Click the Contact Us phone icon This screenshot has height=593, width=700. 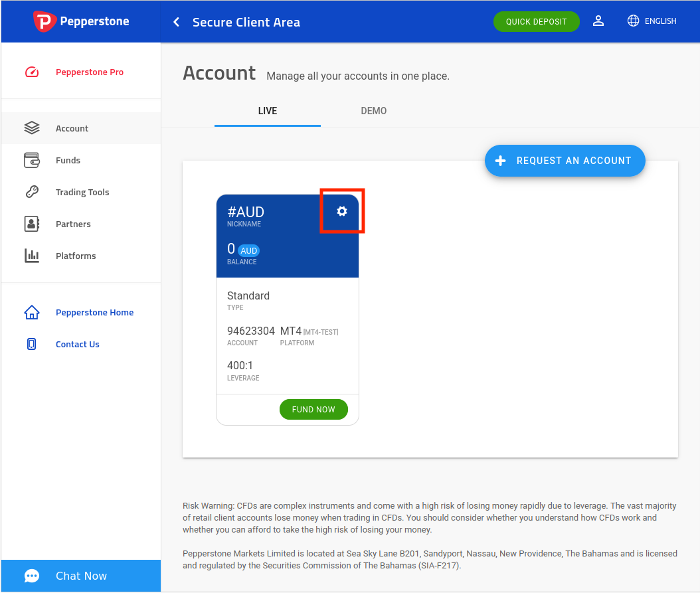[x=32, y=344]
